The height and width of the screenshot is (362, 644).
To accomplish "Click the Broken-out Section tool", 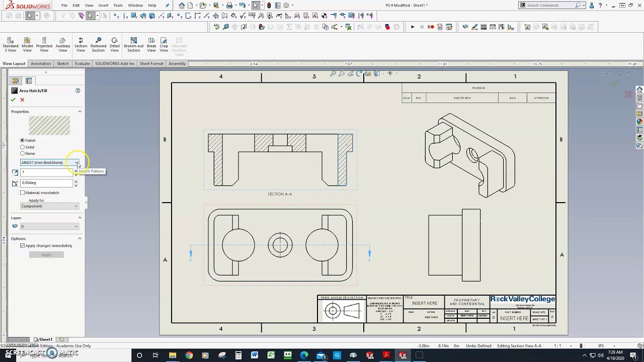I will click(x=133, y=44).
